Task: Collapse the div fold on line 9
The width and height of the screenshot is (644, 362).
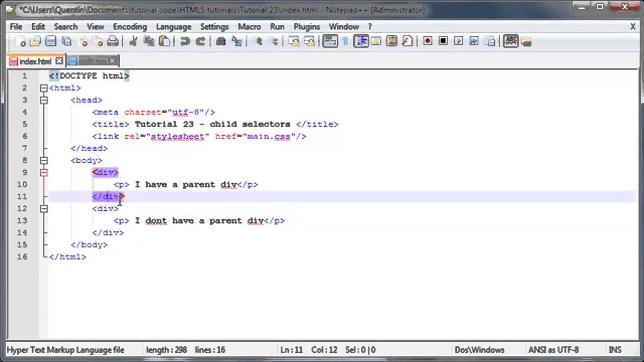Action: tap(44, 172)
